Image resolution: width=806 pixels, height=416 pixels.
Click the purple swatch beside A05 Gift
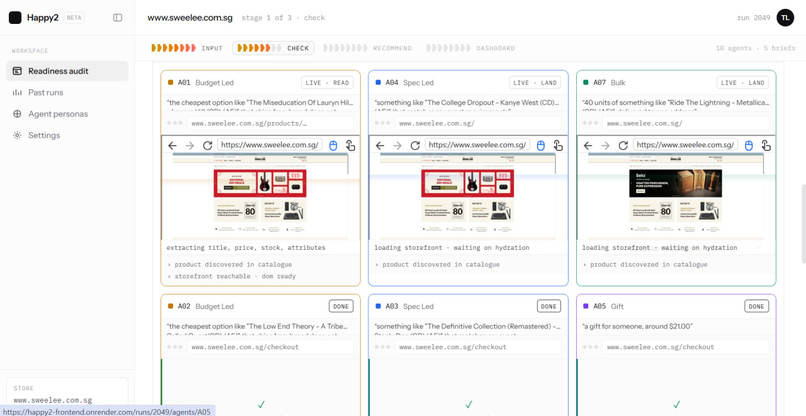pyautogui.click(x=586, y=306)
